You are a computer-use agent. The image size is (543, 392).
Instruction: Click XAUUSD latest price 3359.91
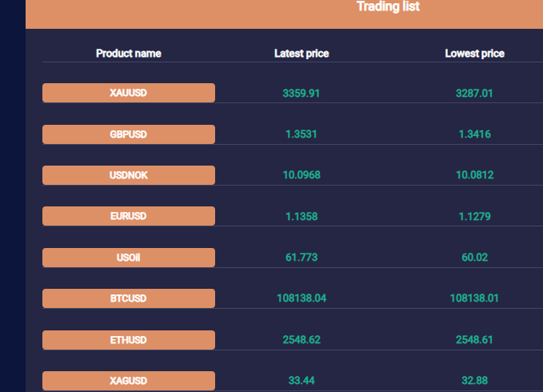pos(301,93)
